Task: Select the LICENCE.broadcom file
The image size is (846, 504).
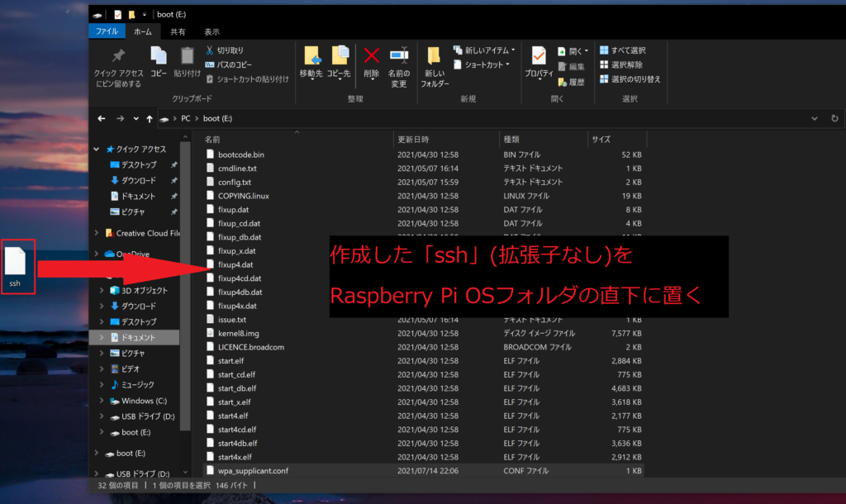Action: click(251, 347)
